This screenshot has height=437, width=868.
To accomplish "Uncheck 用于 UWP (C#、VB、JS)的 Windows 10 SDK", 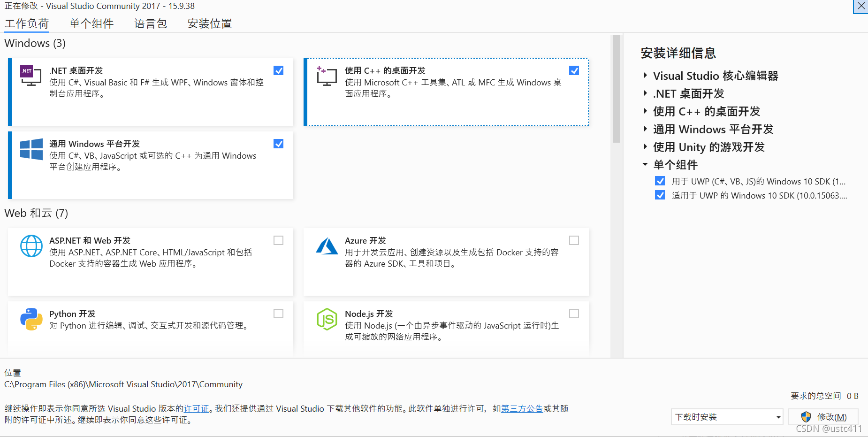I will [x=660, y=181].
